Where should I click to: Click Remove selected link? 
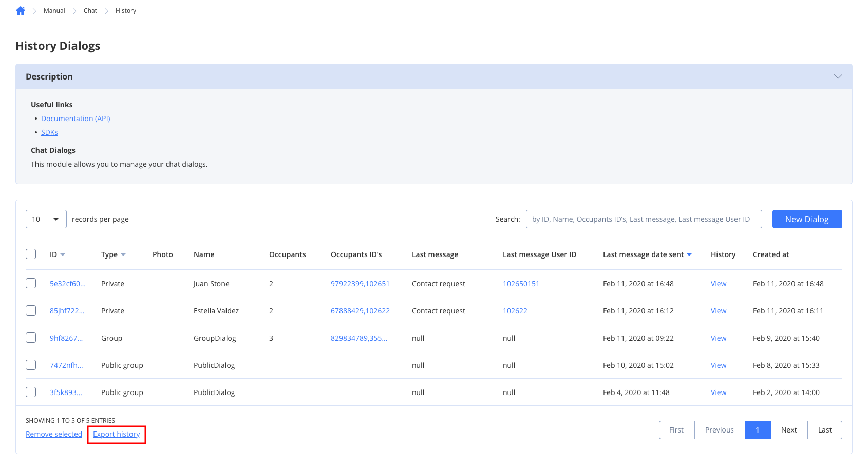[54, 434]
